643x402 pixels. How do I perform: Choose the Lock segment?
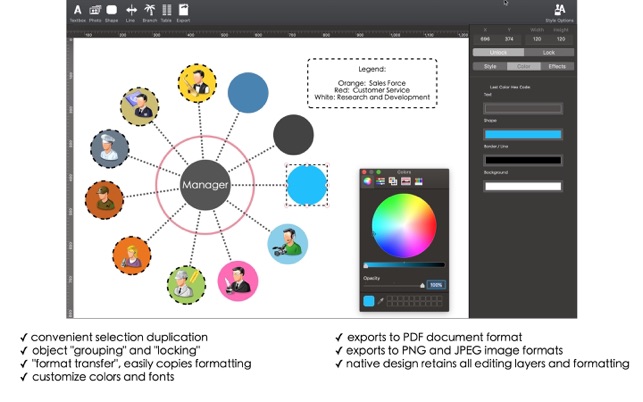tap(549, 53)
